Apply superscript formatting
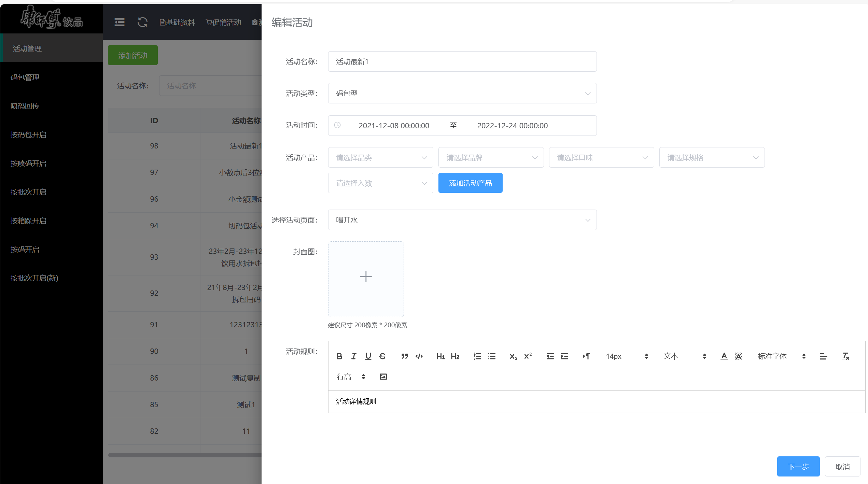 coord(528,356)
